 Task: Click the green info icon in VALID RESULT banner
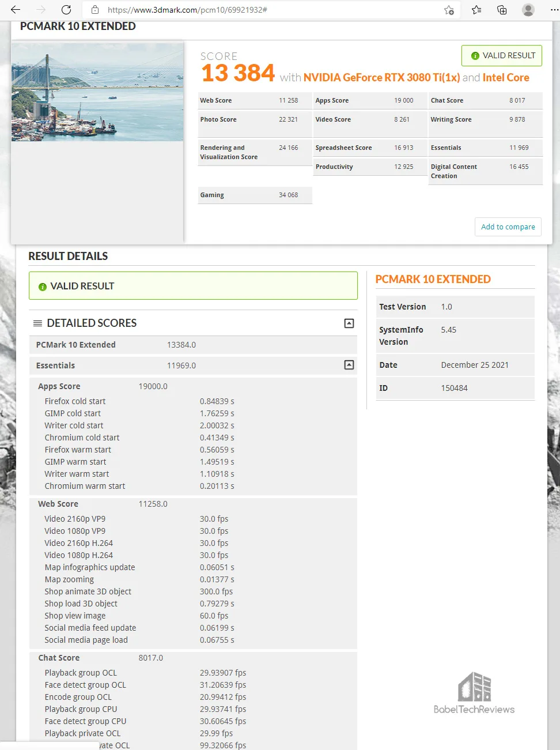[x=42, y=287]
